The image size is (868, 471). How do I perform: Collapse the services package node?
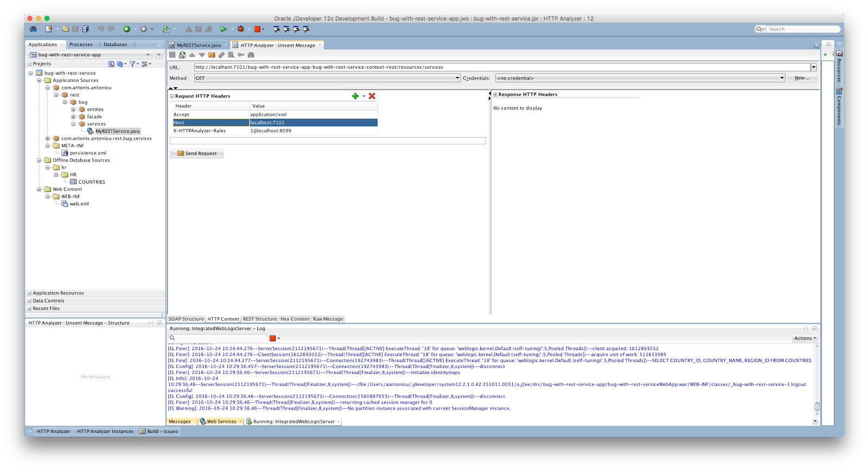coord(73,124)
